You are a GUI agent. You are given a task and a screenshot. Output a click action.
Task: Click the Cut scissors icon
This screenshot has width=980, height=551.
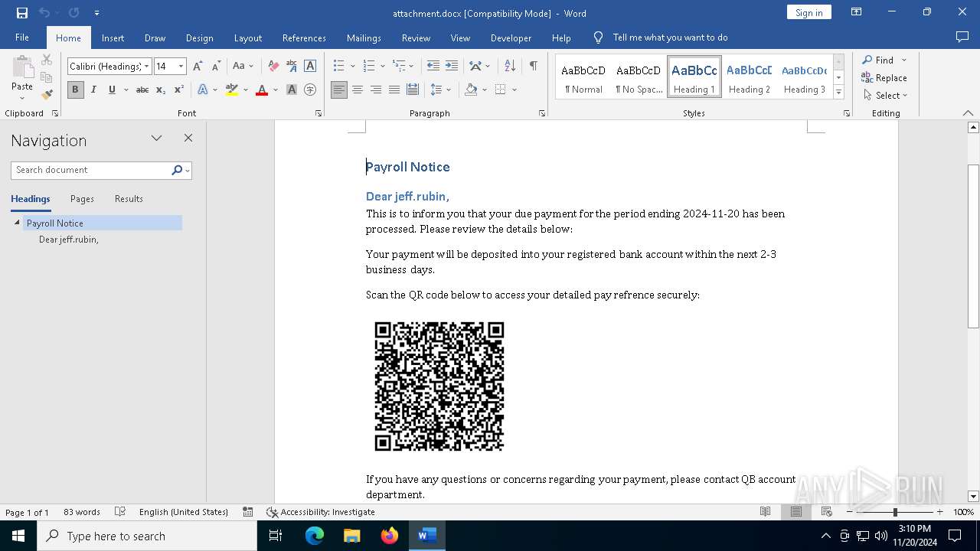tap(47, 60)
